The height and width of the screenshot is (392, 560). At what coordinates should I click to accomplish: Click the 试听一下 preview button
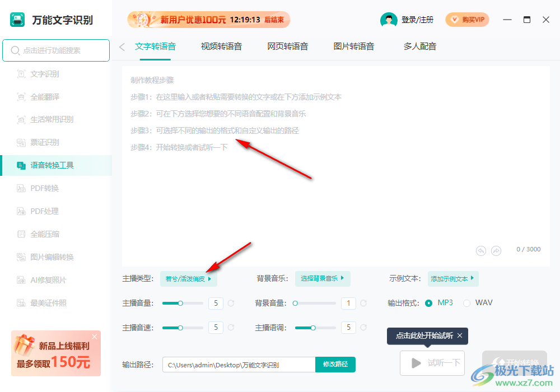tap(432, 363)
